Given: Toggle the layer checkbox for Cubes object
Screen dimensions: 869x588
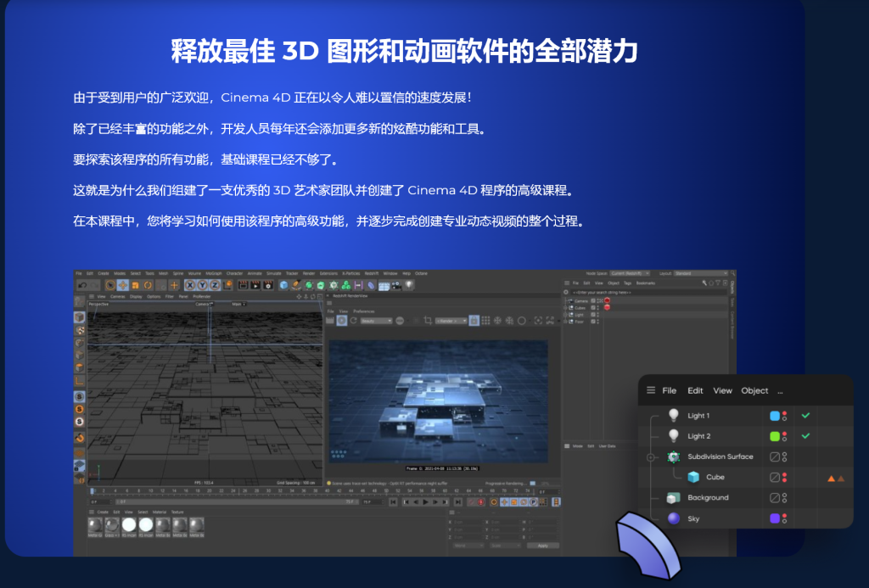Looking at the screenshot, I should pyautogui.click(x=593, y=308).
